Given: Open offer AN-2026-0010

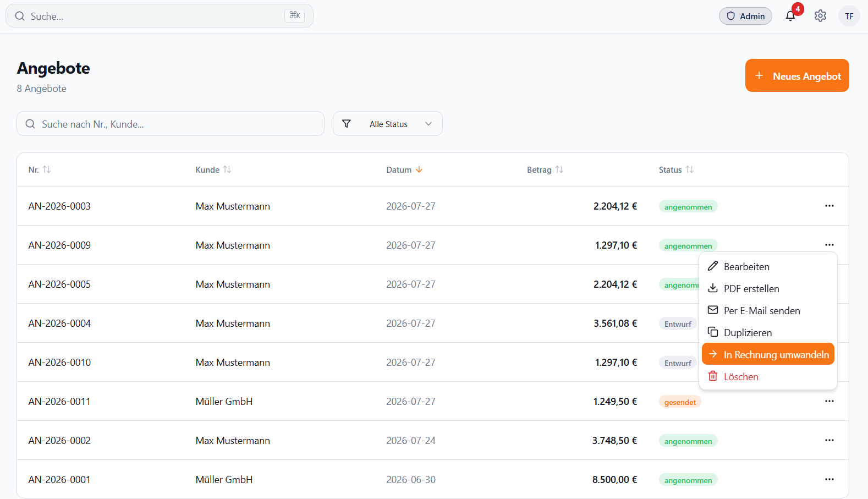Looking at the screenshot, I should coord(59,363).
